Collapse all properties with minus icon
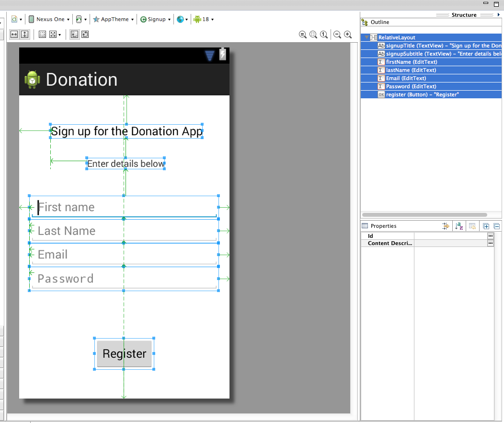This screenshot has height=423, width=504. tap(497, 226)
